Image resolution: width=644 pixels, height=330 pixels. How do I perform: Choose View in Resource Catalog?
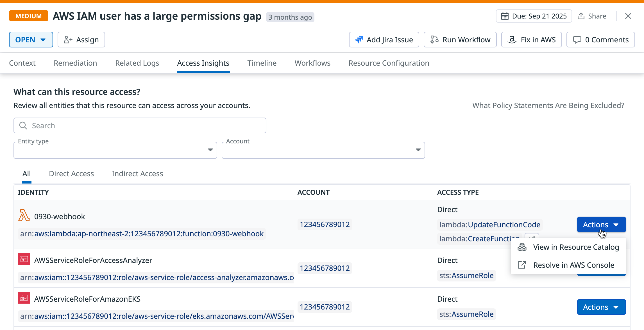click(x=568, y=247)
